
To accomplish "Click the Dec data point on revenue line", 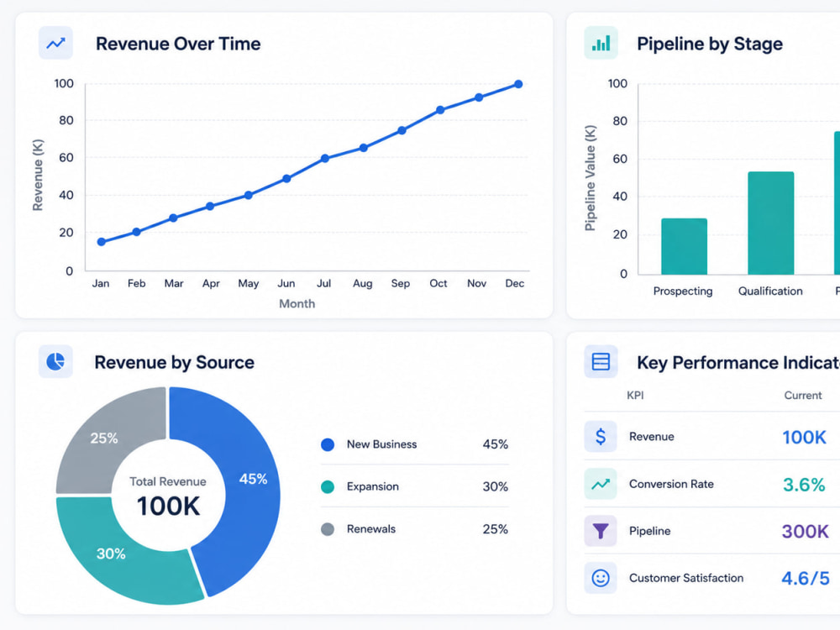I will coord(518,84).
